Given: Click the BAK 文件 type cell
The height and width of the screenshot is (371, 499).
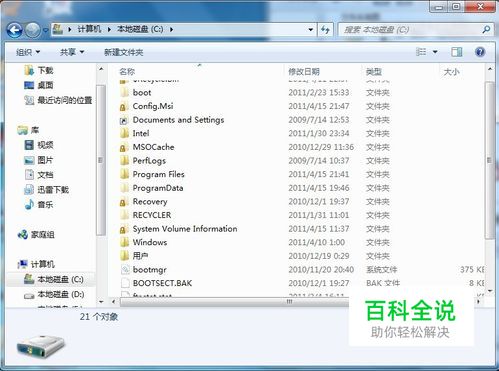Looking at the screenshot, I should (383, 283).
